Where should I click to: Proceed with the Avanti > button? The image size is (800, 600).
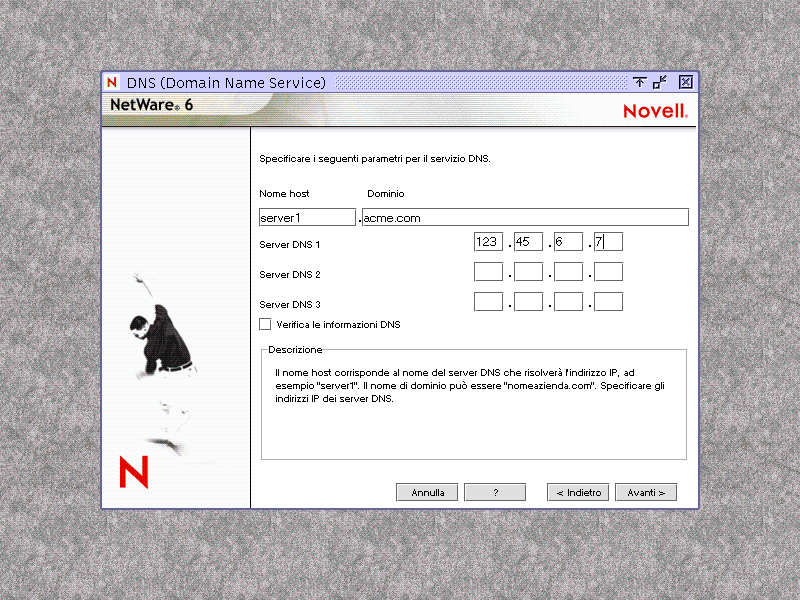645,491
